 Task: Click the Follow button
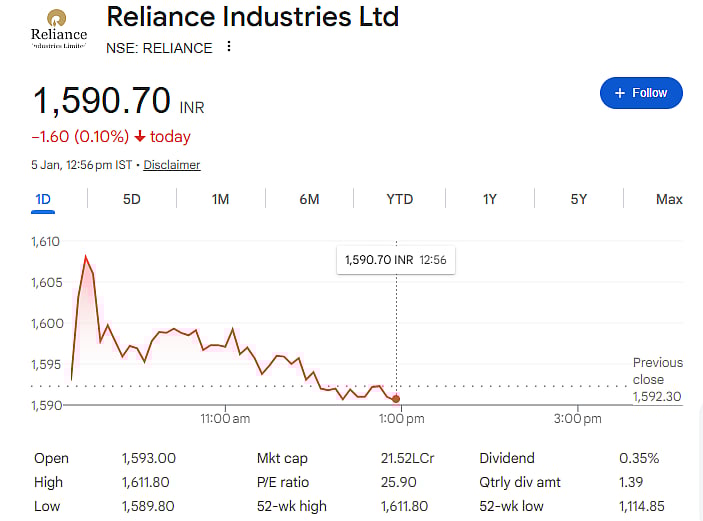pyautogui.click(x=641, y=93)
